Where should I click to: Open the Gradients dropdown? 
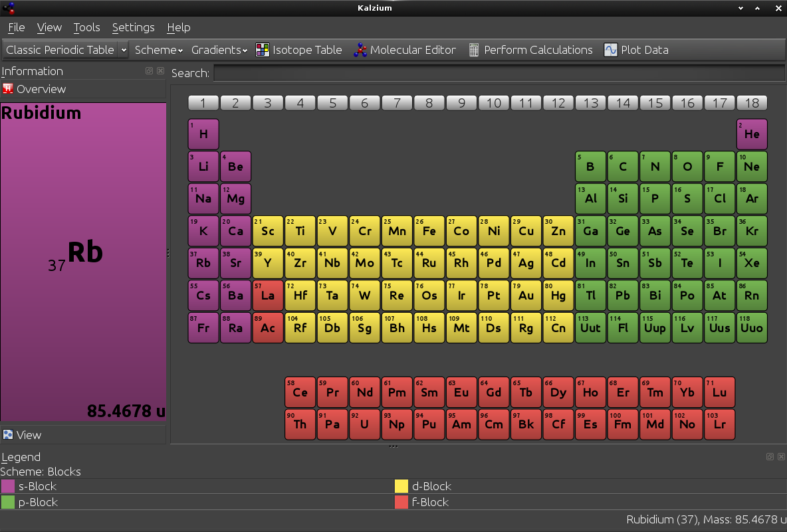pyautogui.click(x=219, y=50)
